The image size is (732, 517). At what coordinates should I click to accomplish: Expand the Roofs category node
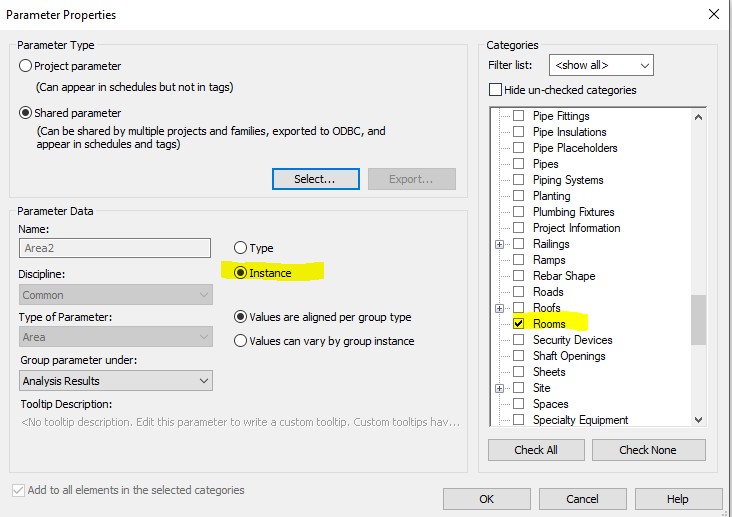coord(499,308)
